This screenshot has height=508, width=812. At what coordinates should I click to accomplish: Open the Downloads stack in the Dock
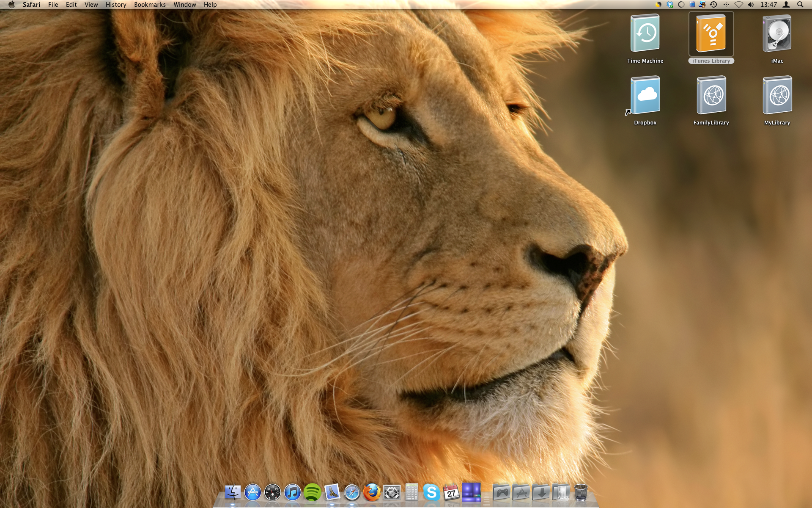[541, 492]
